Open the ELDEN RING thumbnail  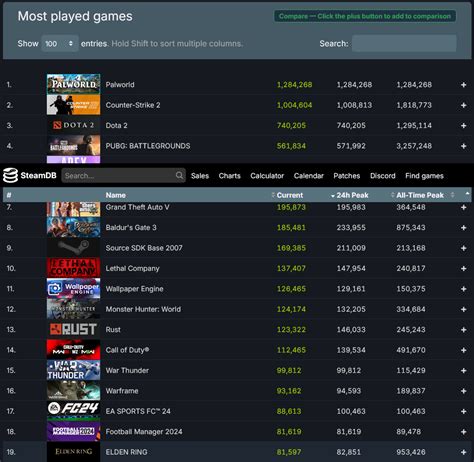(73, 452)
